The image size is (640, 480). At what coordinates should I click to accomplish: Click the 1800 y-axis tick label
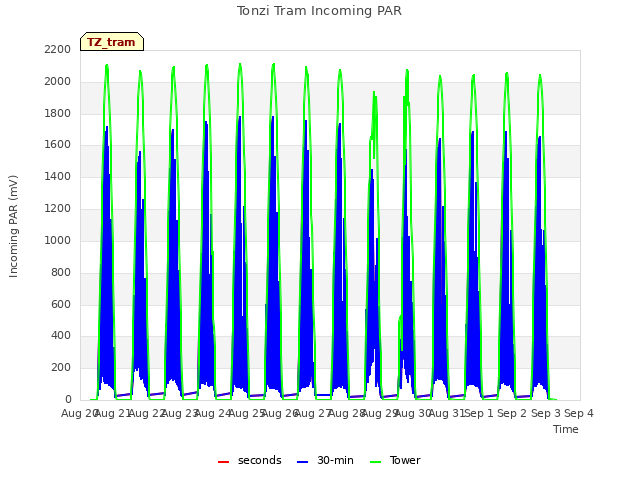pyautogui.click(x=58, y=113)
